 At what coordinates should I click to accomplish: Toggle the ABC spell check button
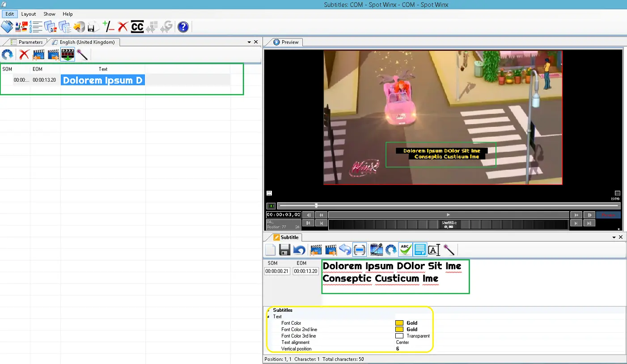point(406,250)
